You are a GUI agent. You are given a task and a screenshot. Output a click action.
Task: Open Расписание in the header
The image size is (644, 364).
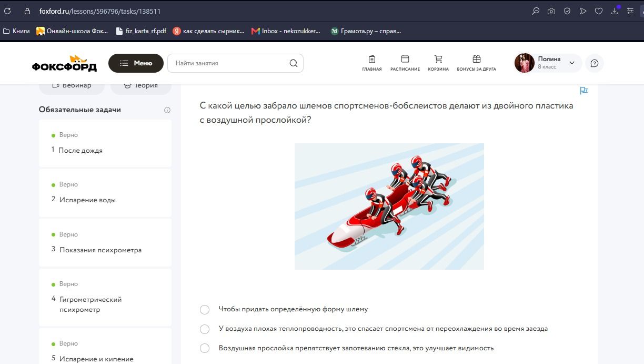pos(405,63)
